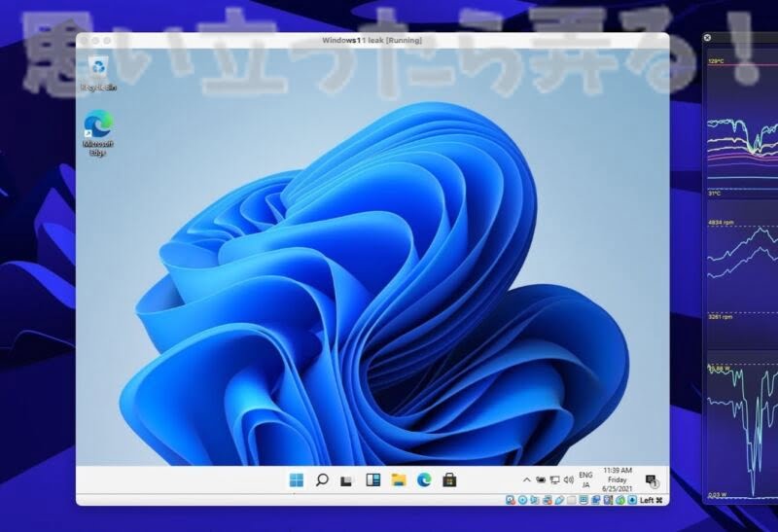Open the clock showing 11:39 AM
This screenshot has width=778, height=532.
click(618, 479)
